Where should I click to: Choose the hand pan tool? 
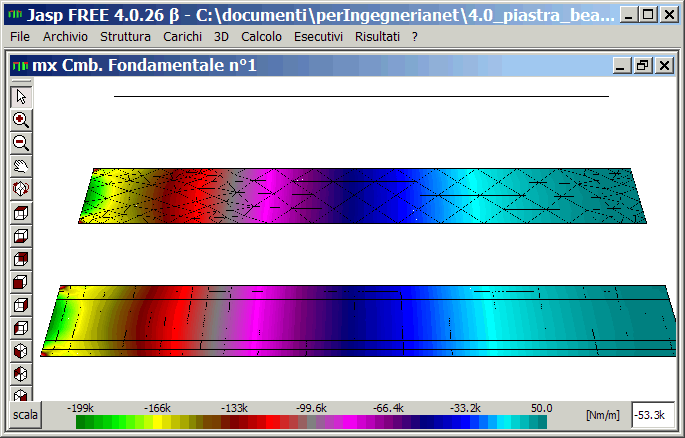pyautogui.click(x=21, y=166)
